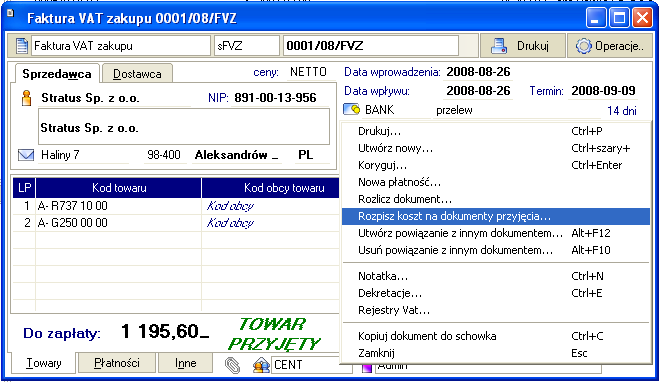
Task: Click the Faktura VAT zakupu document type field
Action: 121,45
